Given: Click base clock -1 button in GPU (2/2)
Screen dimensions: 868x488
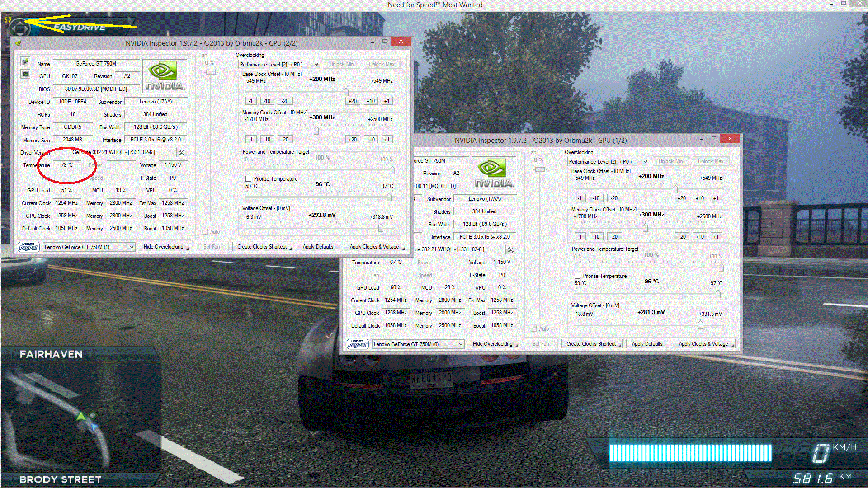Looking at the screenshot, I should [x=250, y=101].
